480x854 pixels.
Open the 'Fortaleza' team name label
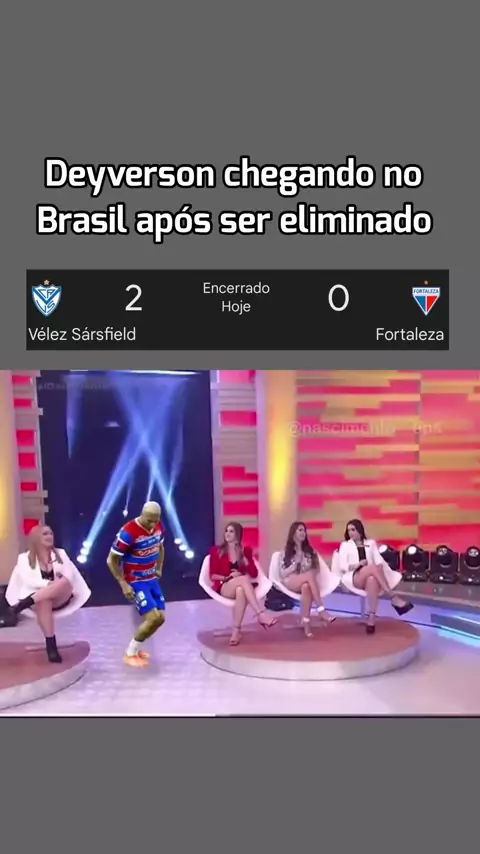click(x=410, y=334)
